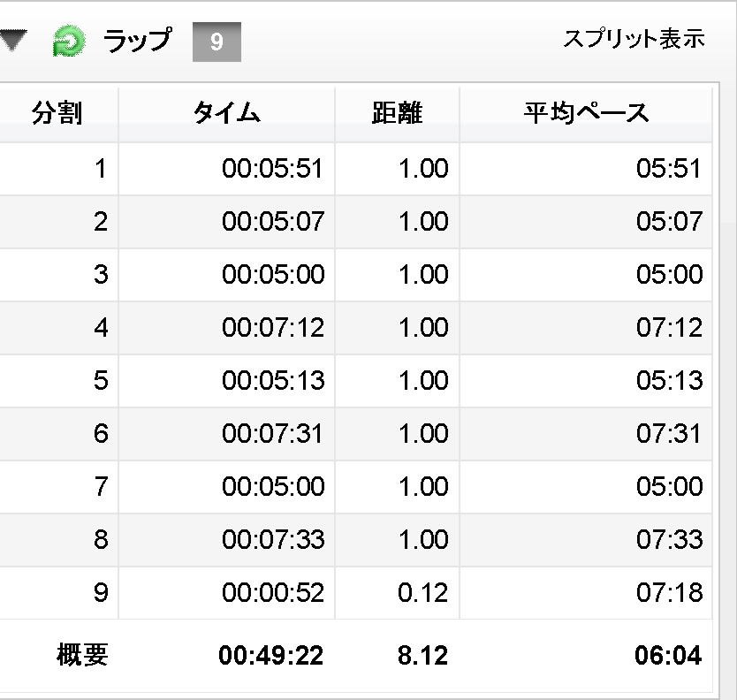
Task: Select lap 1 row time 00:05:51
Action: [272, 168]
